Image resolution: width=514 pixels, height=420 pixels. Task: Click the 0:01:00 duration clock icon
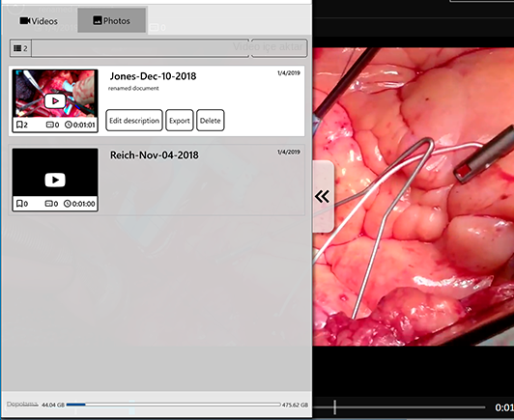tap(68, 204)
